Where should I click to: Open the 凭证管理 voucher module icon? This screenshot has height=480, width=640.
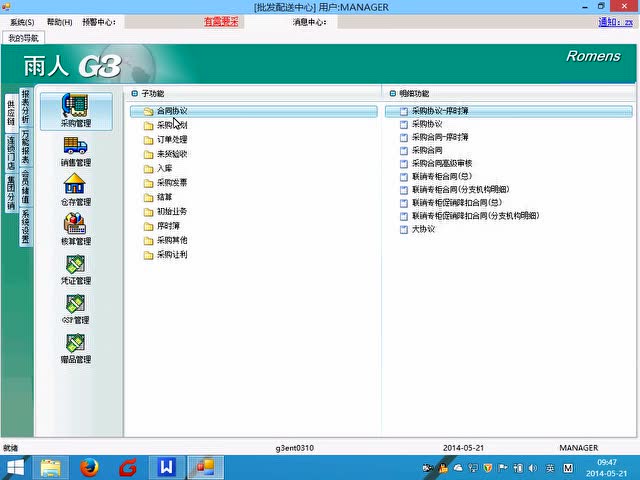[76, 264]
